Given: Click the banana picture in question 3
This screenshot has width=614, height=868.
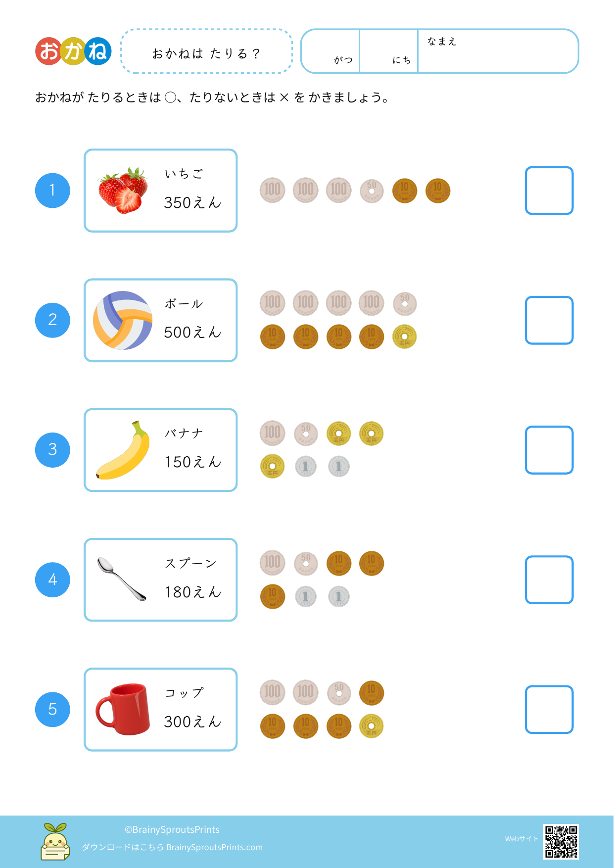Looking at the screenshot, I should [x=123, y=450].
